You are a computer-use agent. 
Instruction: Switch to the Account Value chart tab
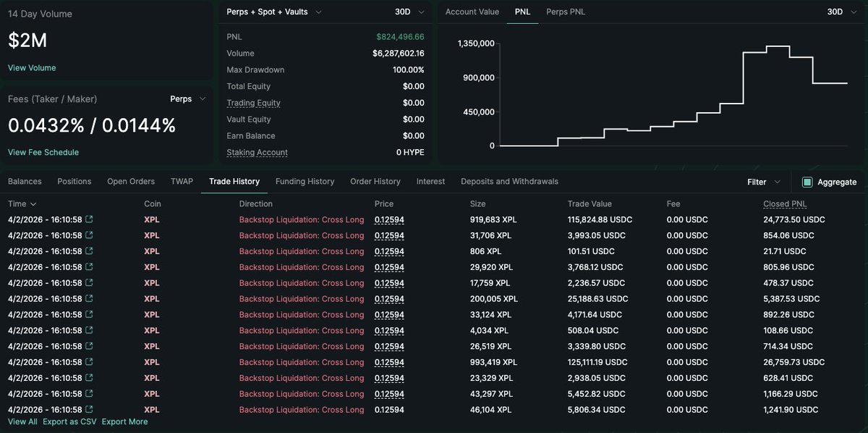click(x=472, y=12)
